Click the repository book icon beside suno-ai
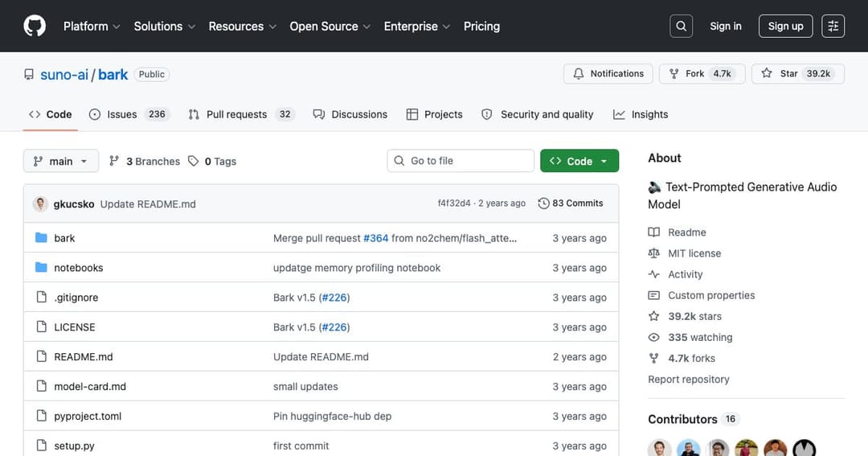The height and width of the screenshot is (456, 868). (x=29, y=74)
